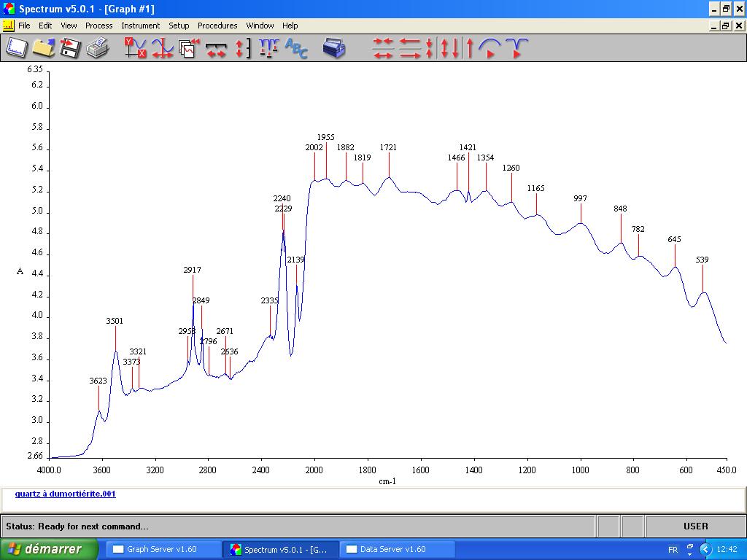The image size is (747, 560).
Task: Open the Setup menu
Action: tap(179, 26)
